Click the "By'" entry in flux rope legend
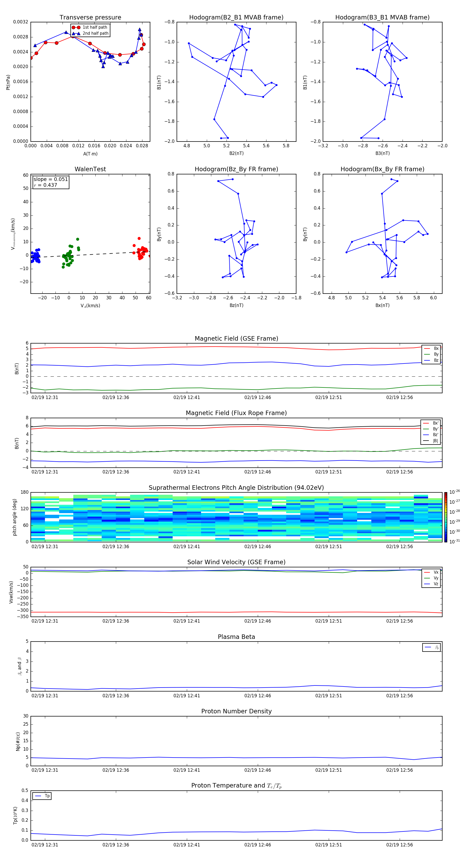473x868 pixels. point(431,429)
